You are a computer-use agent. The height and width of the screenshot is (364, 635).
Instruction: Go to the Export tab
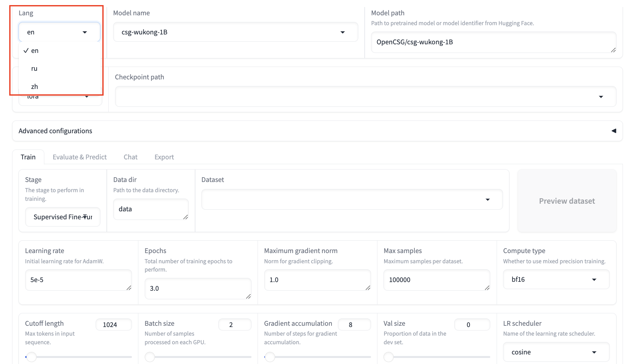click(x=164, y=157)
